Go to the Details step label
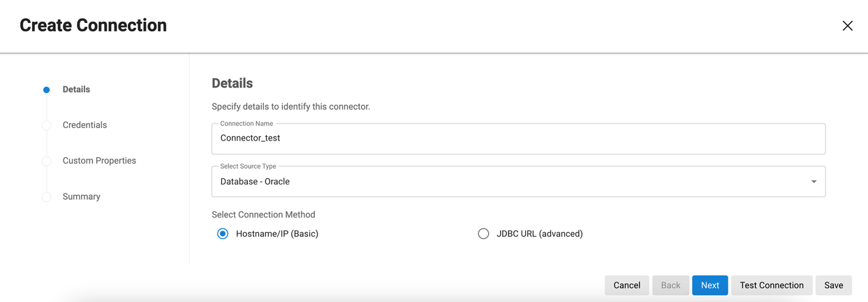Image resolution: width=868 pixels, height=302 pixels. point(76,89)
